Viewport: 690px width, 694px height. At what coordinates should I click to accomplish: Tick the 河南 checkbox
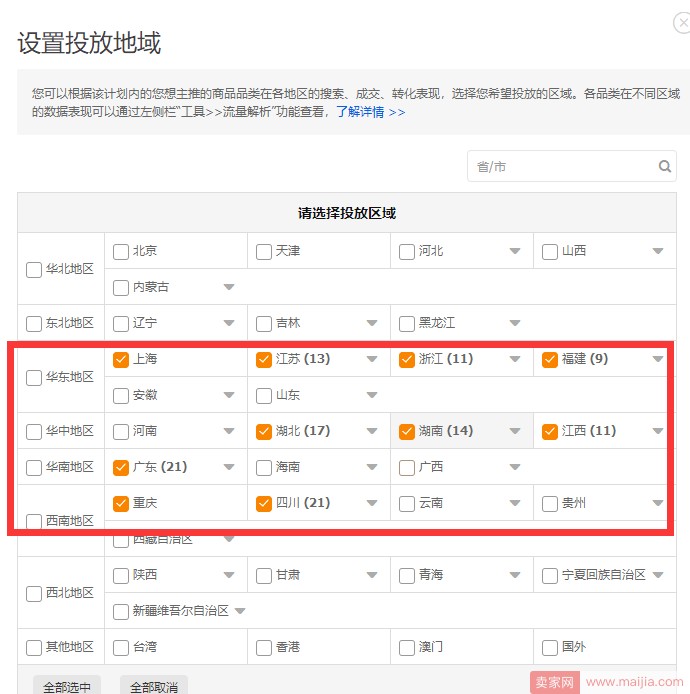pos(121,432)
